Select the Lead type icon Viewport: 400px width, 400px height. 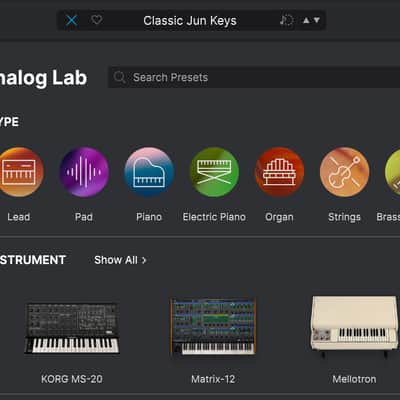tap(19, 172)
